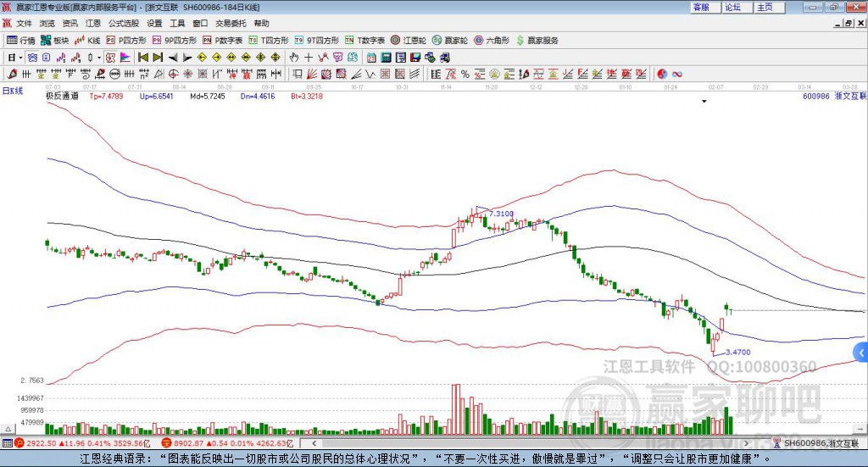Click the 极反通道 indicator name
This screenshot has width=868, height=467.
tap(62, 97)
